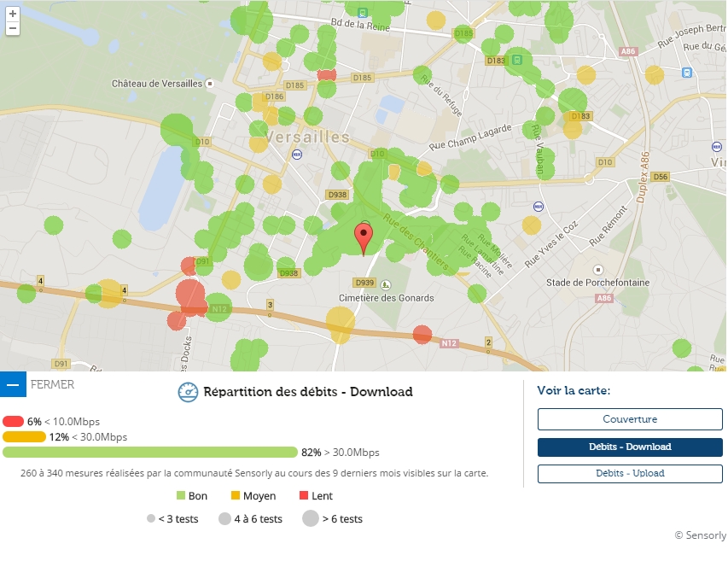
Task: Click the D56 road badge
Action: 661,177
